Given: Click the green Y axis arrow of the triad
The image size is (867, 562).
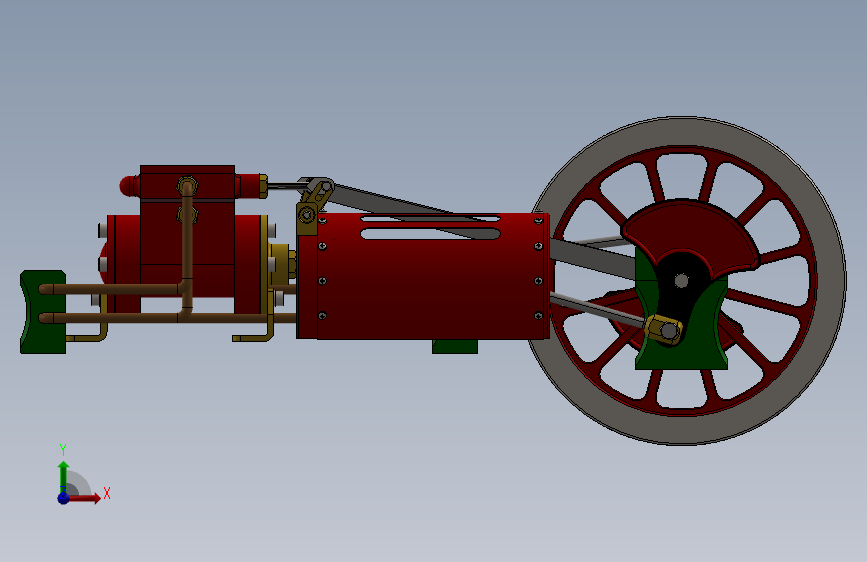Looking at the screenshot, I should 64,477.
